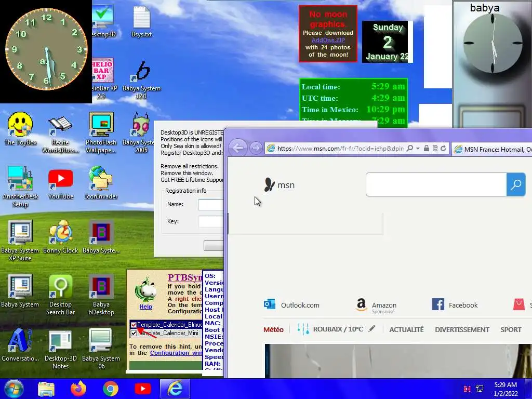This screenshot has width=532, height=399.
Task: Click the network icon in system tray
Action: (x=480, y=389)
